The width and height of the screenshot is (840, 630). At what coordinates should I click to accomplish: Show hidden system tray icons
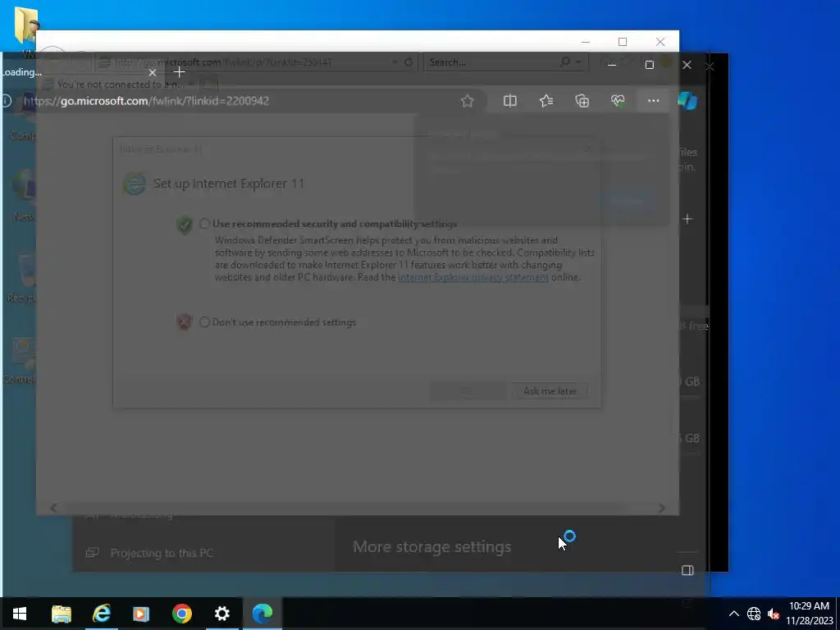[734, 614]
